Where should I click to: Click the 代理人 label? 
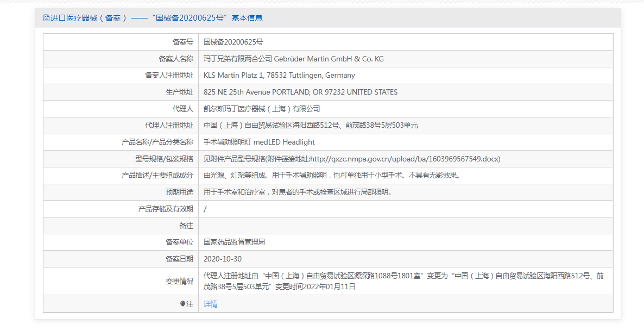pos(183,109)
